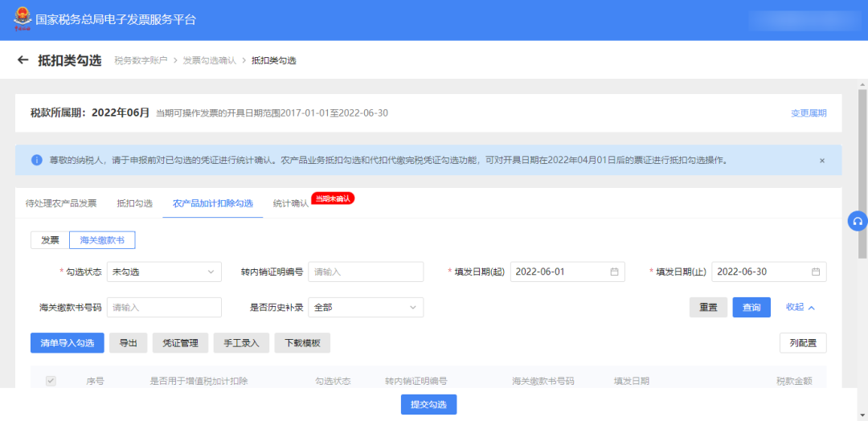Screen dimensions: 868x421
Task: Click the 转内销证明编号 table column header
Action: click(416, 381)
